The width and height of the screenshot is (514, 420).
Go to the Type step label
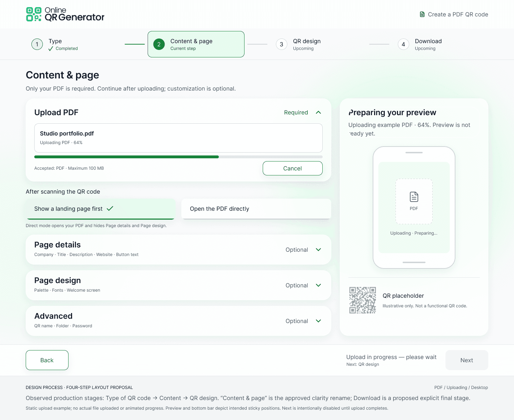(x=55, y=41)
